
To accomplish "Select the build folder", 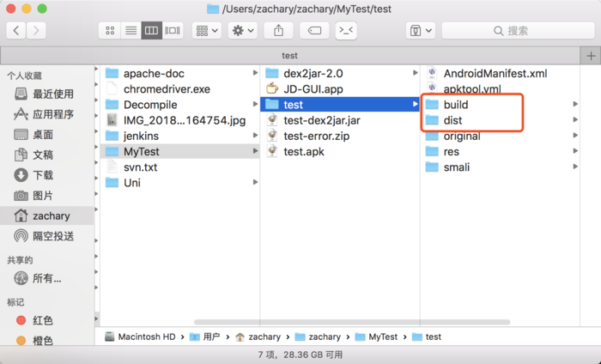I will click(501, 105).
